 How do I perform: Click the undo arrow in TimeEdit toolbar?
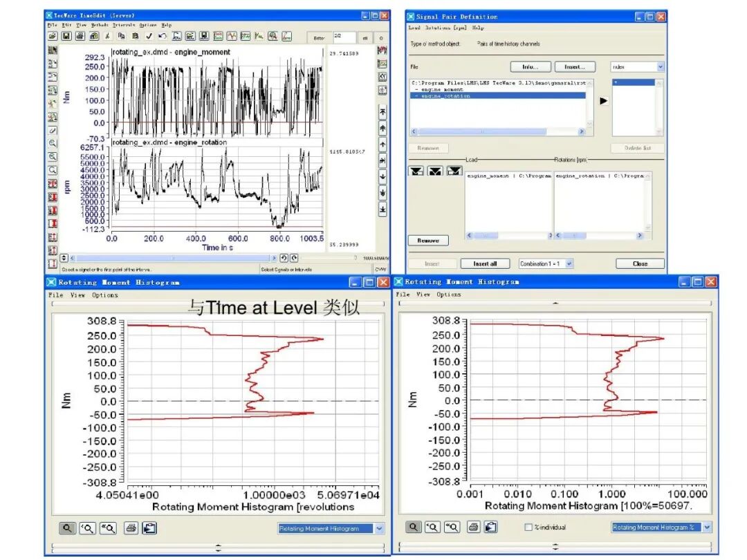click(x=163, y=36)
